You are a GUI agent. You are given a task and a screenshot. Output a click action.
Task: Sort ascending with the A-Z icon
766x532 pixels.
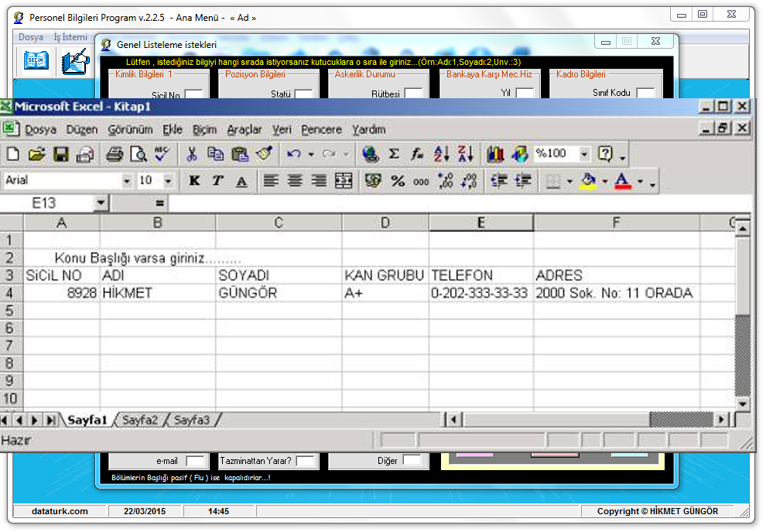click(441, 154)
